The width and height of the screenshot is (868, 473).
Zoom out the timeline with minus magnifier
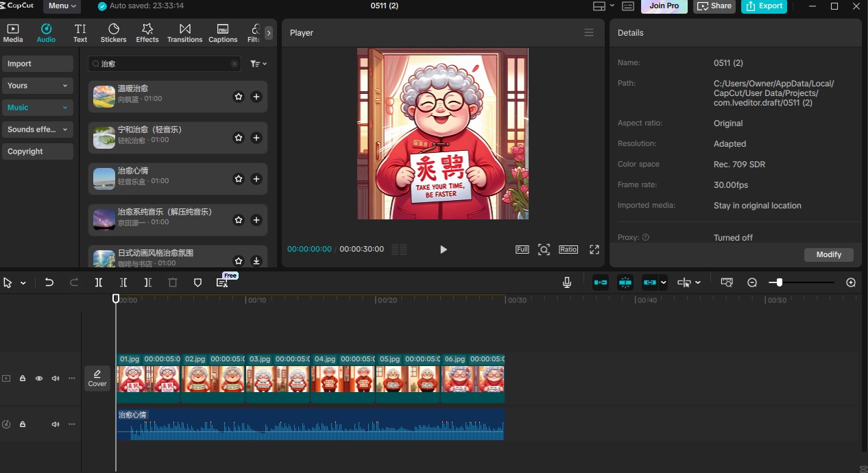click(752, 282)
